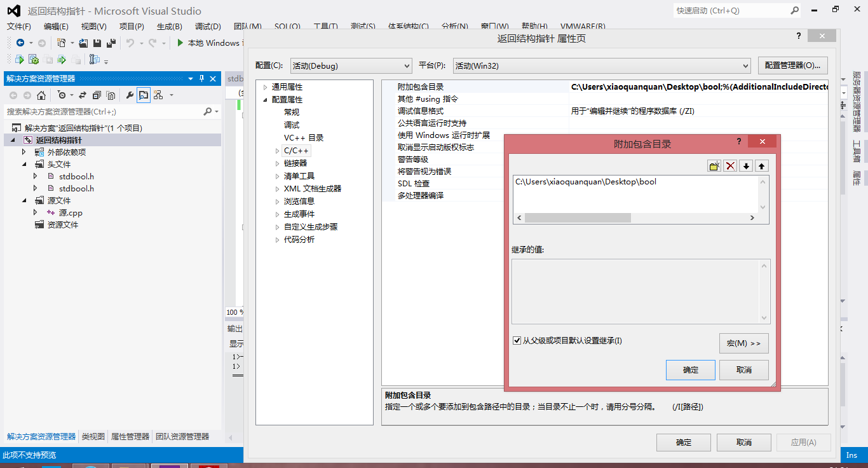Screen dimensions: 868x468
Task: Select the VC++ 目录 tree item
Action: (x=304, y=138)
